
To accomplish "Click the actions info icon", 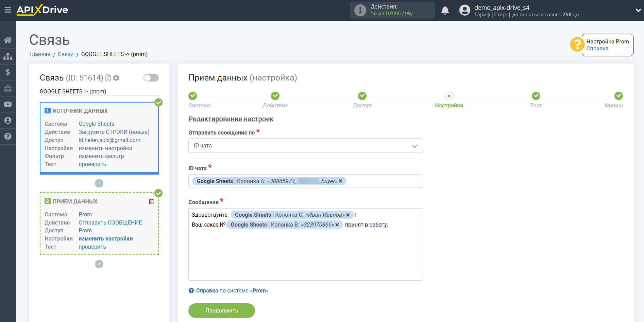I will (x=360, y=10).
